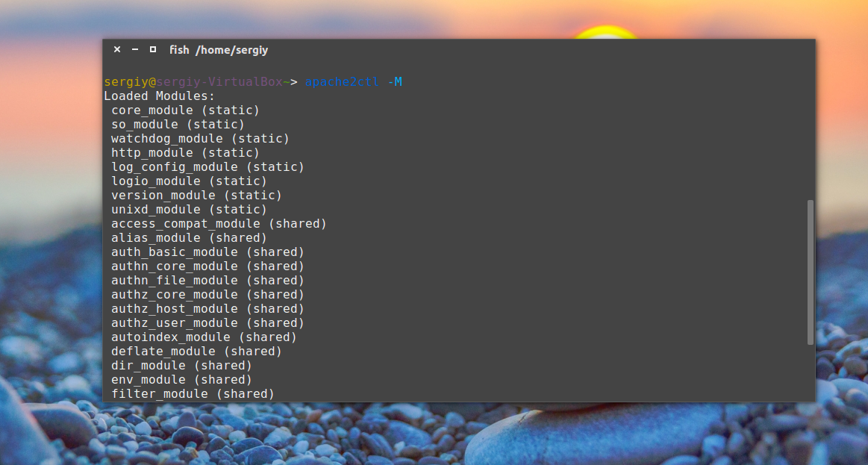Click the core_module (static) line
Image resolution: width=868 pixels, height=465 pixels.
(x=185, y=110)
